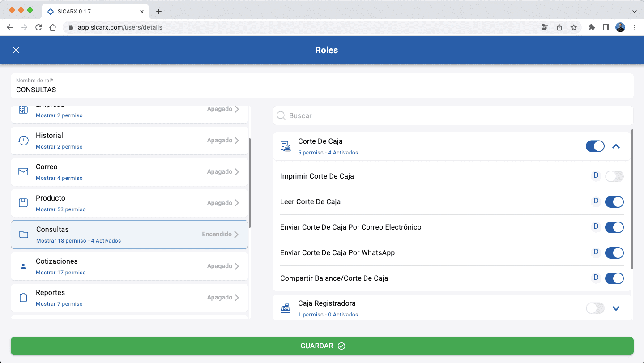This screenshot has width=644, height=363.
Task: Click the Corte De Caja icon
Action: (286, 146)
